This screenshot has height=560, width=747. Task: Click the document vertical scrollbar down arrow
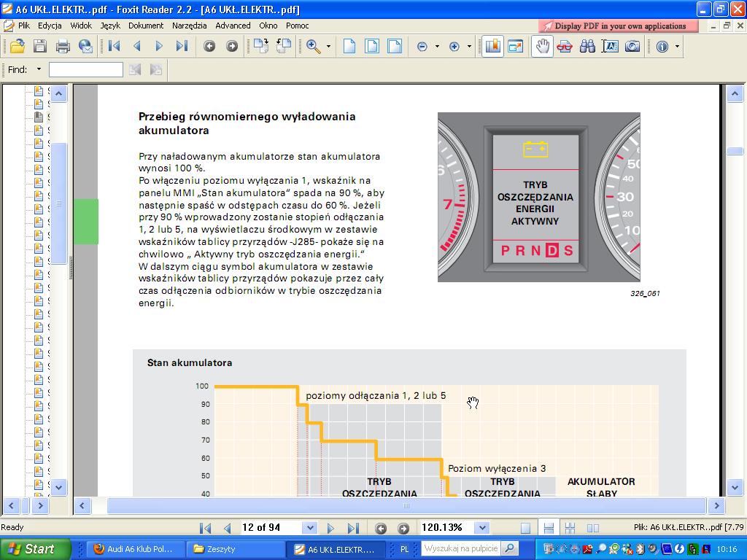735,488
